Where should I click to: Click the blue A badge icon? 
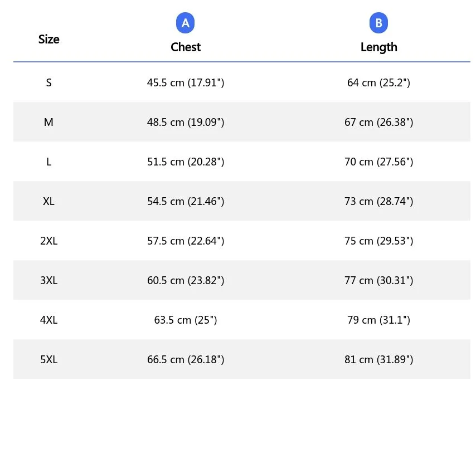tap(186, 23)
